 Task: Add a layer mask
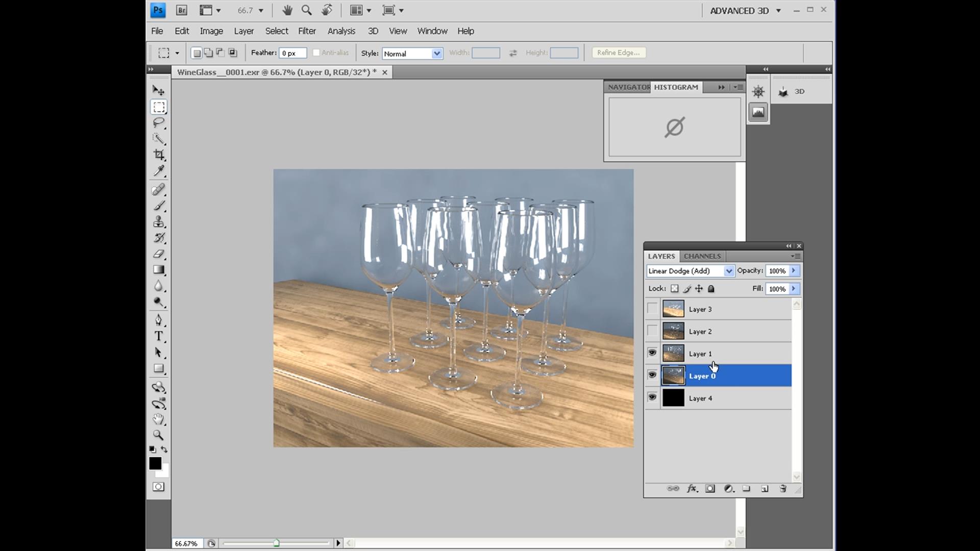click(x=710, y=489)
